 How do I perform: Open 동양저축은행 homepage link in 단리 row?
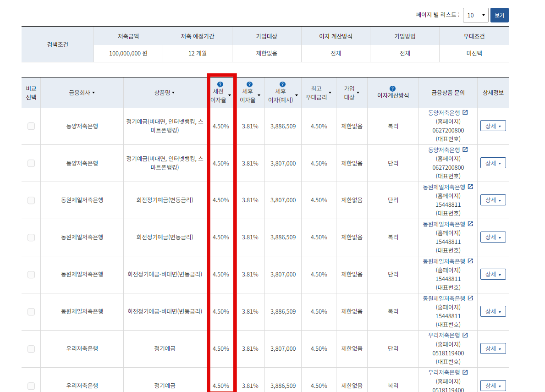(x=444, y=150)
